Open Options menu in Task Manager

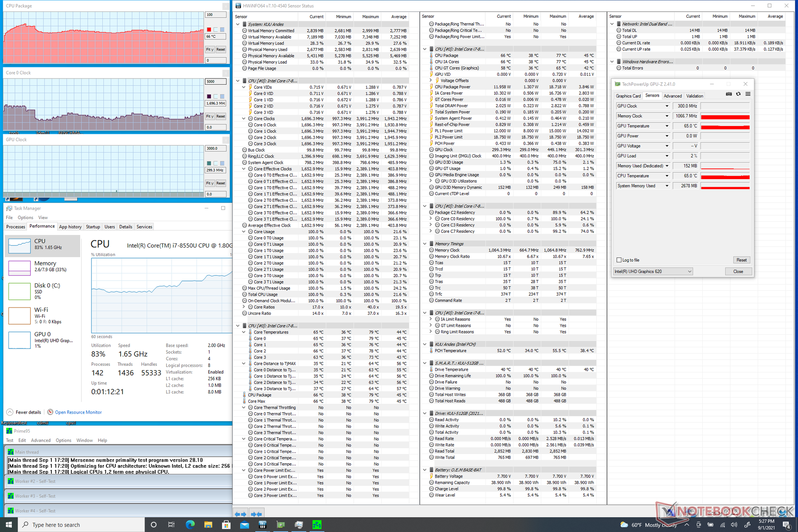pyautogui.click(x=25, y=218)
